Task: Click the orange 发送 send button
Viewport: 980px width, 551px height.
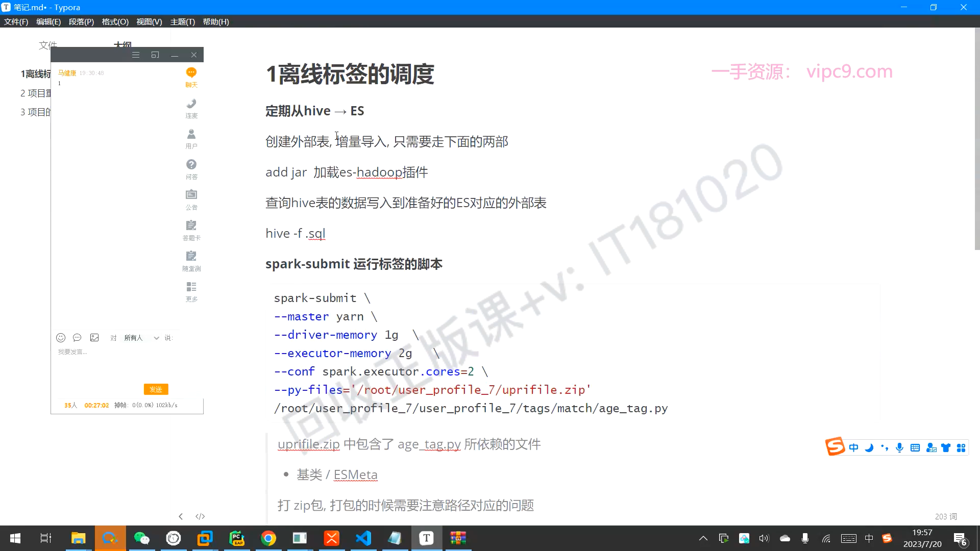Action: click(x=156, y=389)
